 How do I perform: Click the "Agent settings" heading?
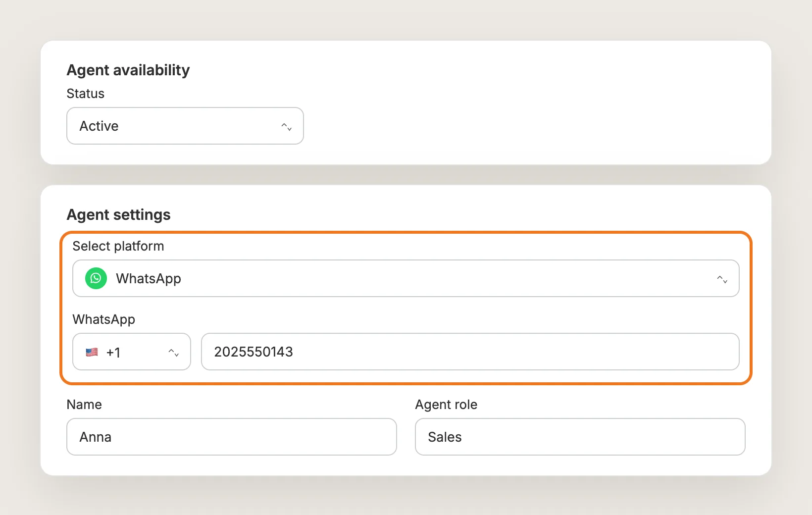(119, 214)
